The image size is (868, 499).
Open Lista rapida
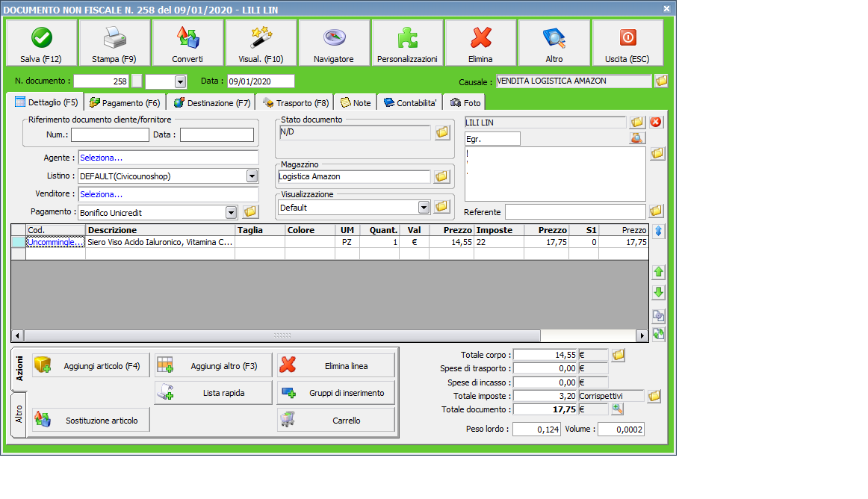pos(213,393)
